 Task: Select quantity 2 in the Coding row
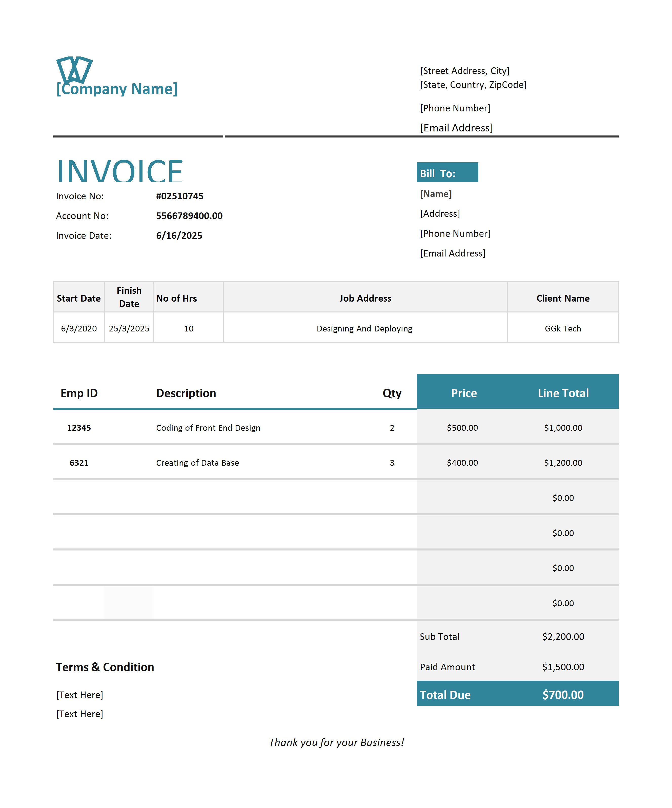[392, 428]
